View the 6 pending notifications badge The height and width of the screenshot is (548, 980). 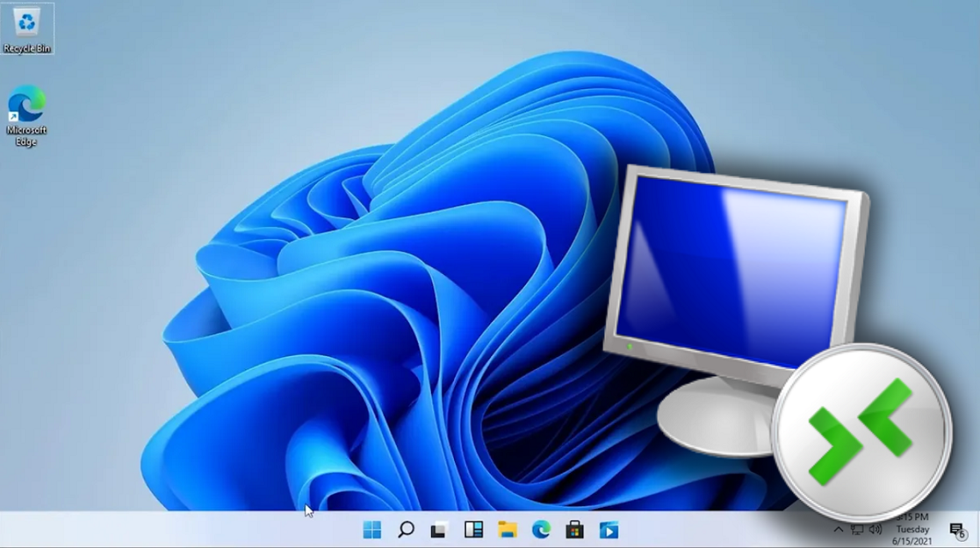(x=964, y=535)
